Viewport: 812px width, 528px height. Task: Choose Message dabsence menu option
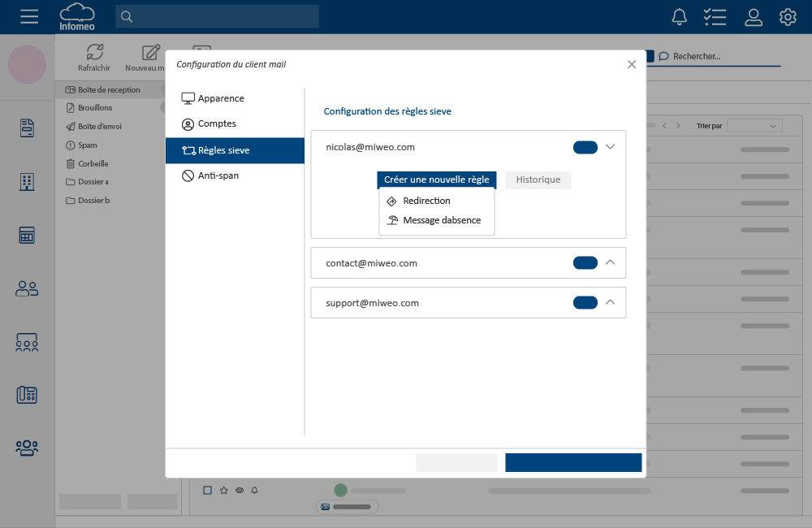point(441,220)
